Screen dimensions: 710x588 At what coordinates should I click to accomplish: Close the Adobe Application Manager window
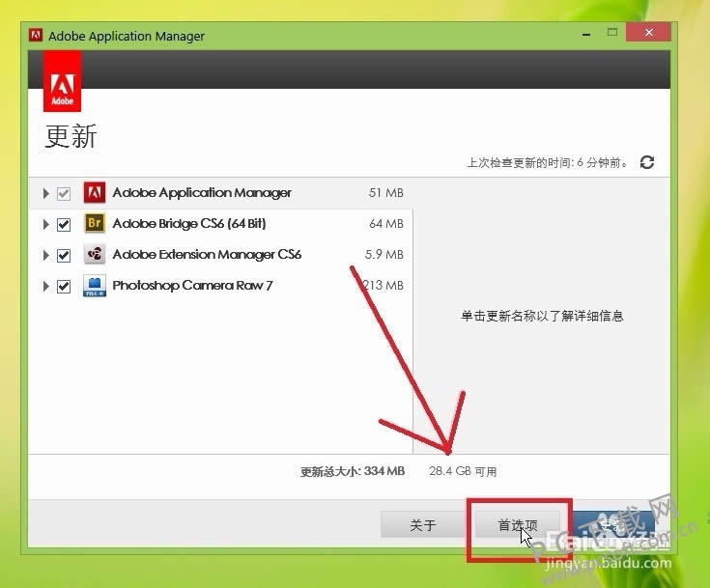(x=648, y=32)
